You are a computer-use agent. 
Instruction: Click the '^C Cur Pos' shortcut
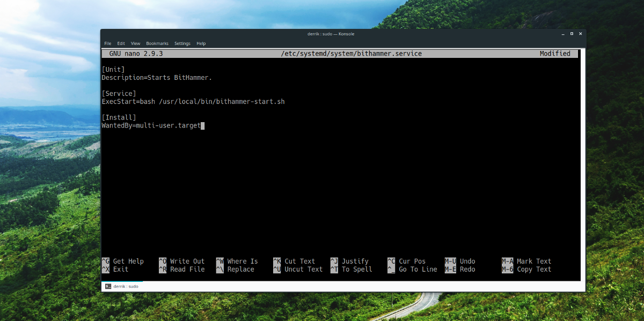407,262
